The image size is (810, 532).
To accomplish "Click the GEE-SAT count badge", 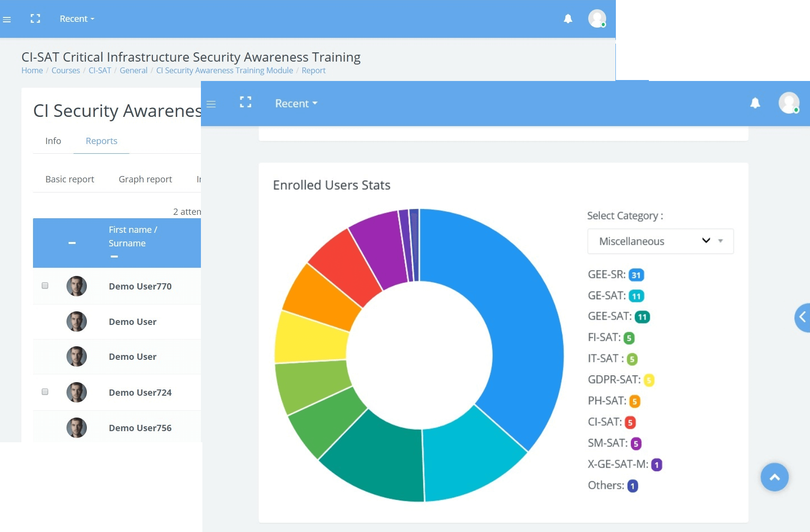I will pyautogui.click(x=643, y=317).
